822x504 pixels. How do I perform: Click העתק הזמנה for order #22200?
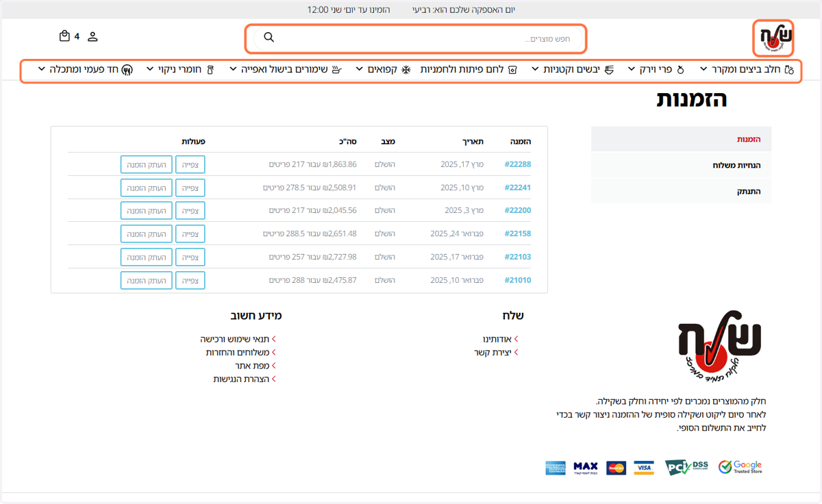(x=147, y=211)
